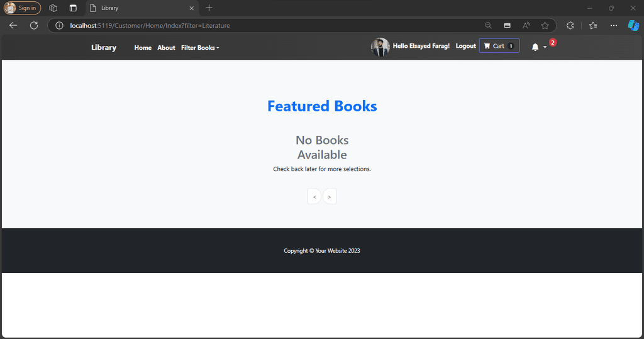Viewport: 644px width, 339px height.
Task: Click the Hello Elsayed Farag! link
Action: coord(421,46)
